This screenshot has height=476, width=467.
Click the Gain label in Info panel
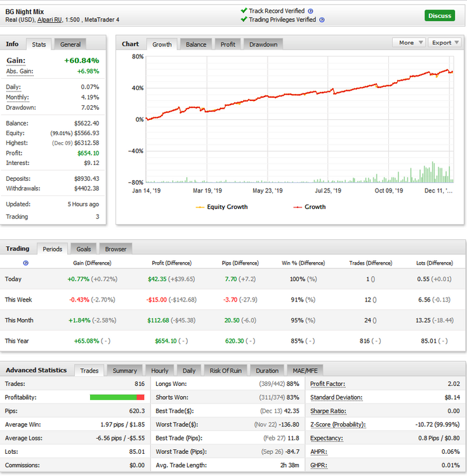click(16, 61)
